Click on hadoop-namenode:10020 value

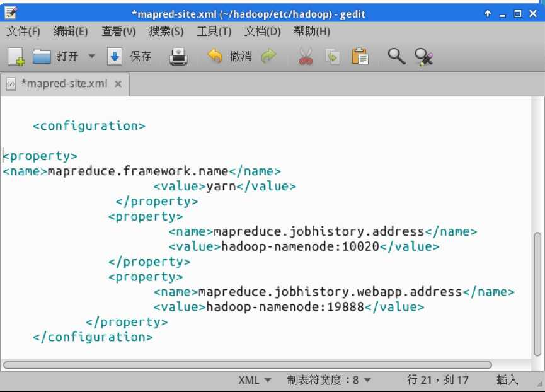tap(300, 247)
